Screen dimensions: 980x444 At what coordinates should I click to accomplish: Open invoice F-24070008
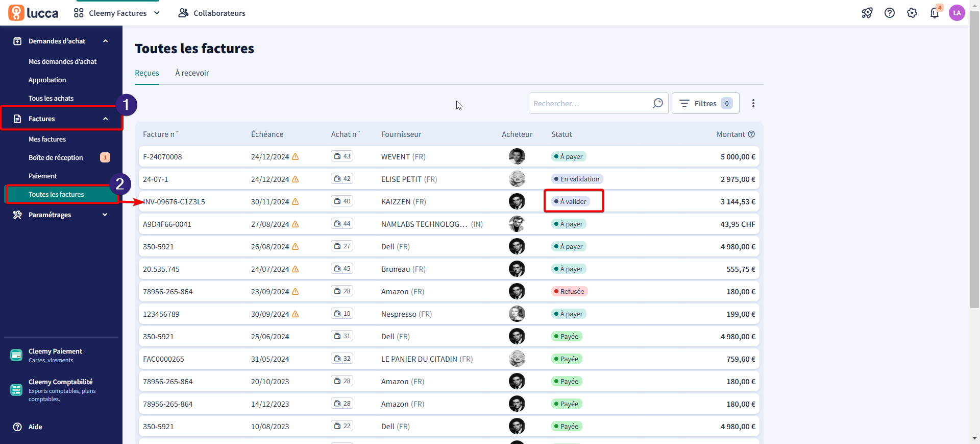(162, 156)
